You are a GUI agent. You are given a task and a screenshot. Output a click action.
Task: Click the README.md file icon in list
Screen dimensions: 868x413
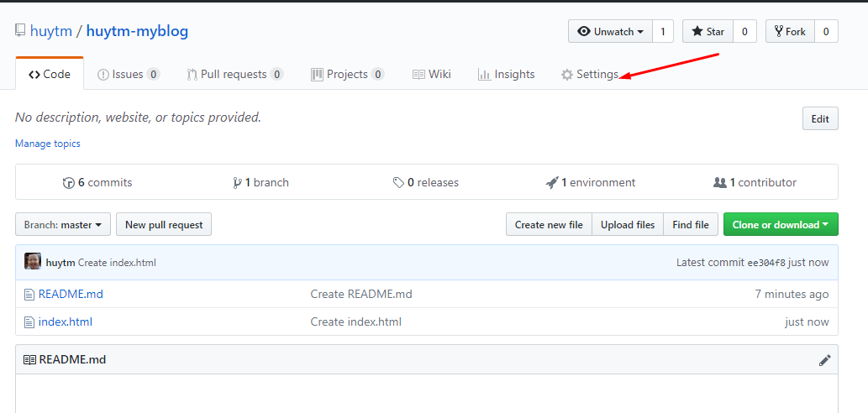click(29, 295)
